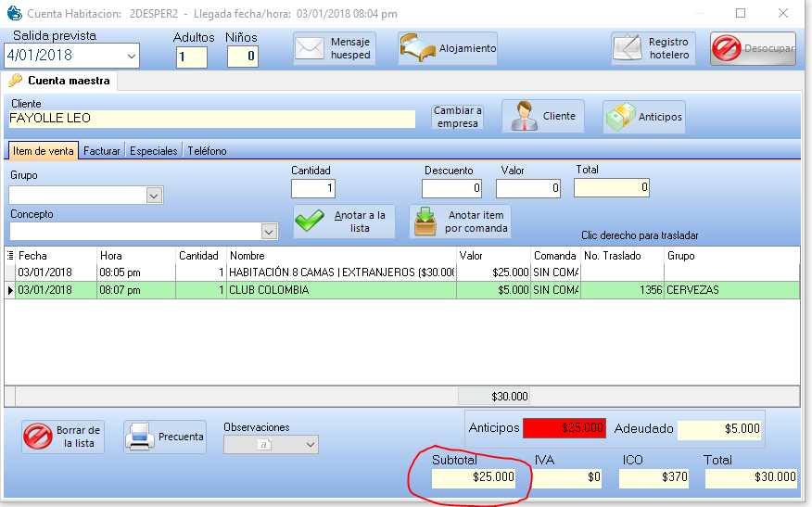Switch to the Facturar tab
The height and width of the screenshot is (507, 812).
click(x=102, y=151)
